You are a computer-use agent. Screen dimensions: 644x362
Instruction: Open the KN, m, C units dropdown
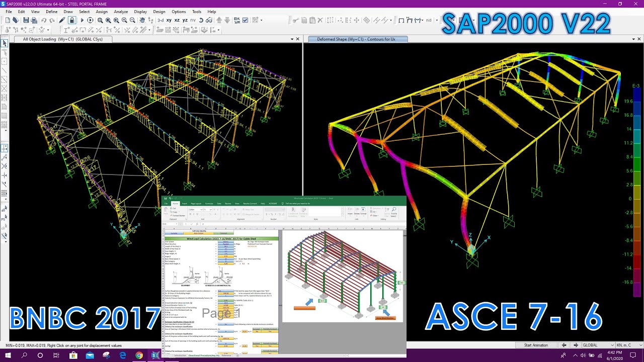pos(629,345)
